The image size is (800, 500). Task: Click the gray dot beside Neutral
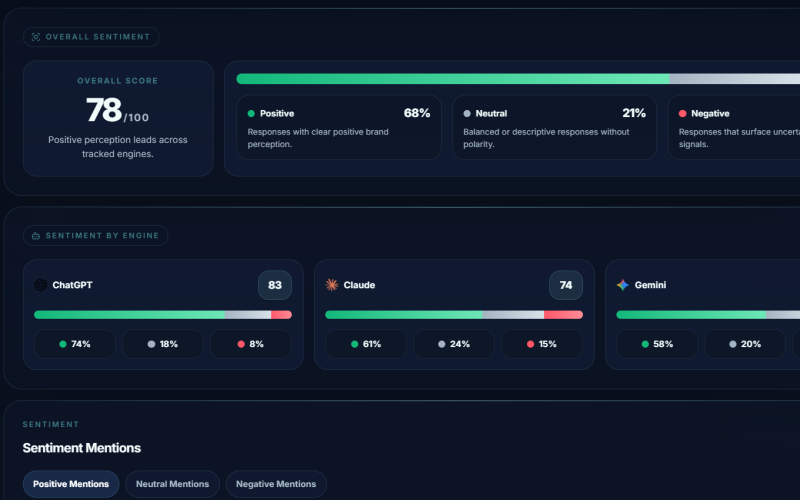click(x=467, y=113)
